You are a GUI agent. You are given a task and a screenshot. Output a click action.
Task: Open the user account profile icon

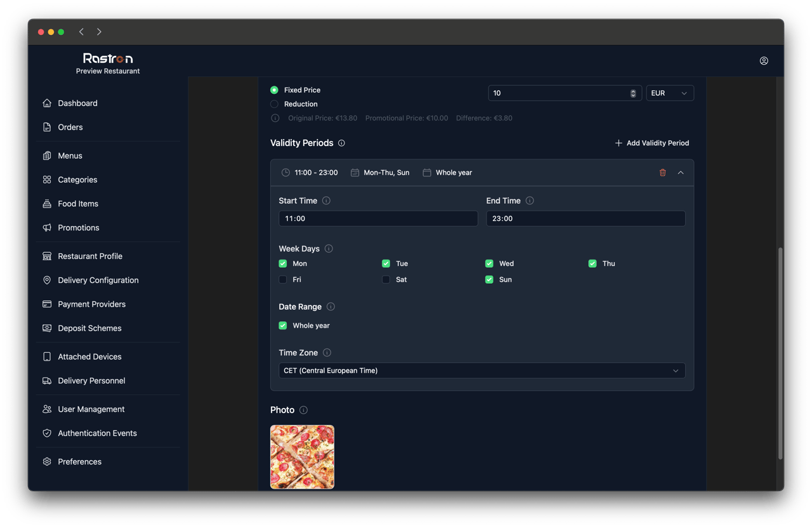tap(764, 61)
